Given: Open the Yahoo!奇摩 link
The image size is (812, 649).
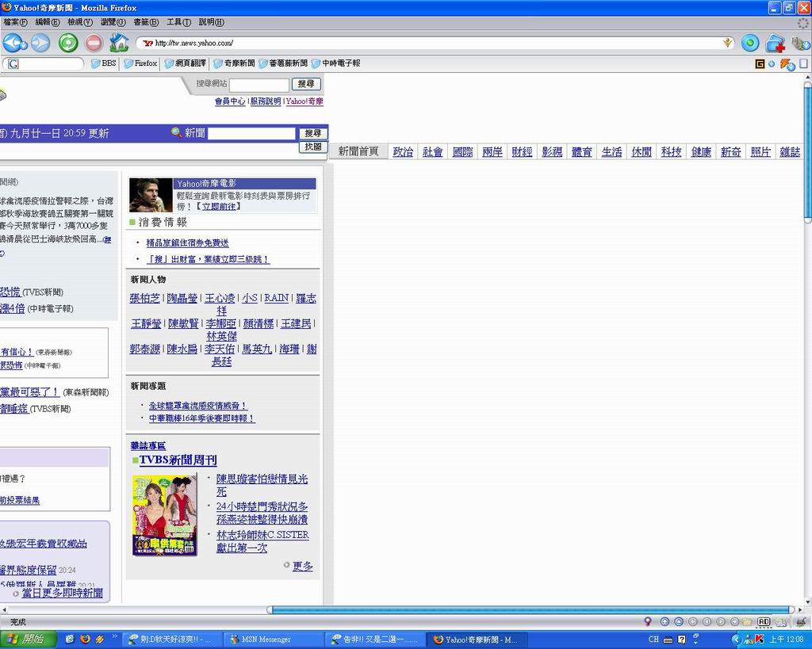Looking at the screenshot, I should (x=304, y=101).
